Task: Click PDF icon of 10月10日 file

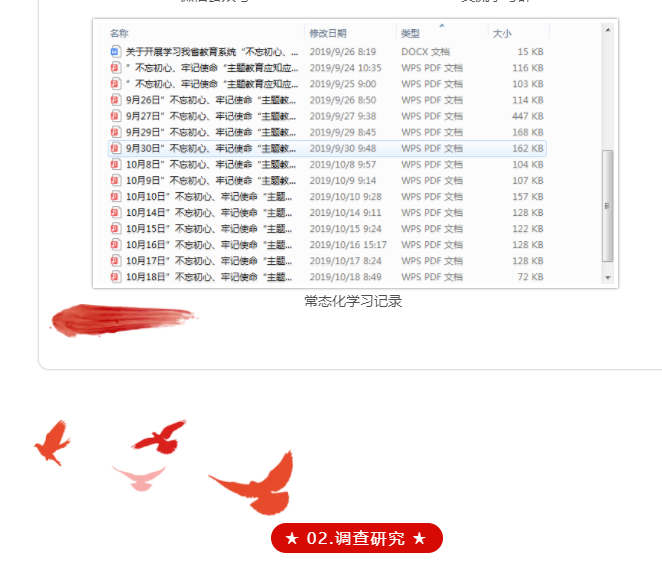Action: point(115,196)
